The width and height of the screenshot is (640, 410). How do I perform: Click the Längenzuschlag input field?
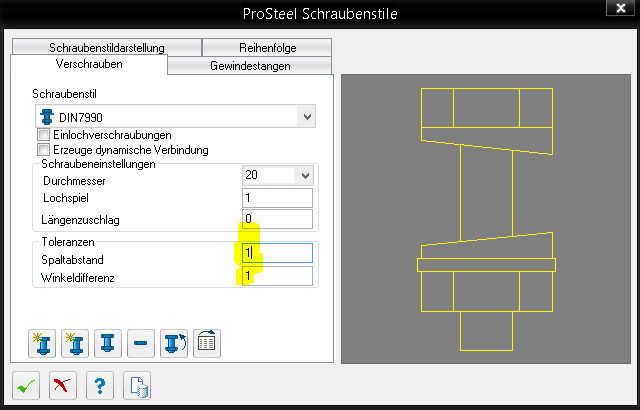278,219
